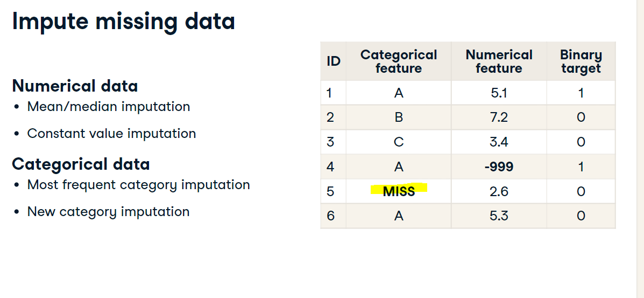Click the ID column header

click(334, 61)
